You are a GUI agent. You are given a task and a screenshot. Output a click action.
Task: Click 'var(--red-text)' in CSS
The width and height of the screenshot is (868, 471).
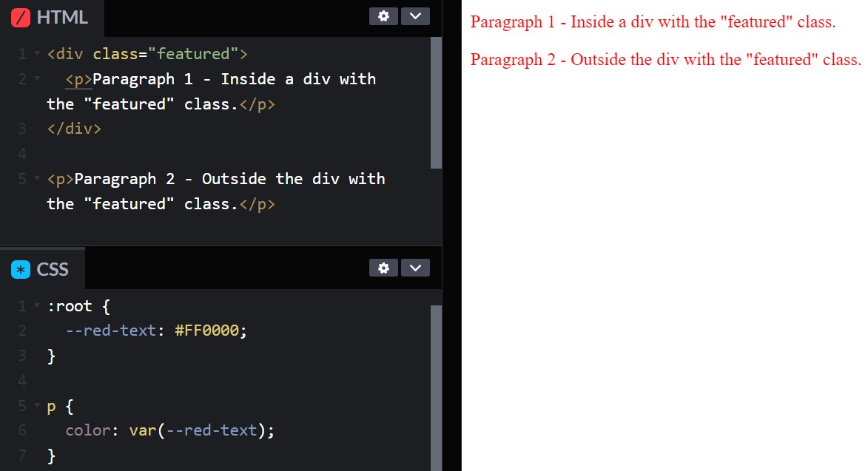[x=198, y=430]
